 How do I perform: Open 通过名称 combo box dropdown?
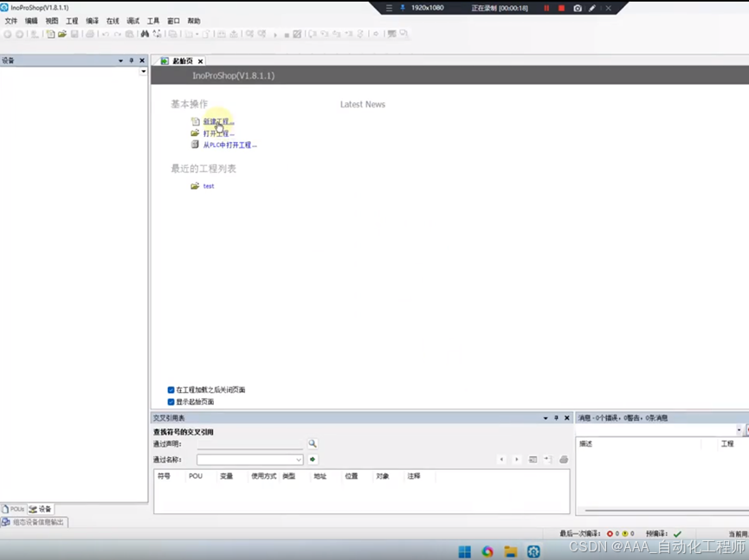299,460
